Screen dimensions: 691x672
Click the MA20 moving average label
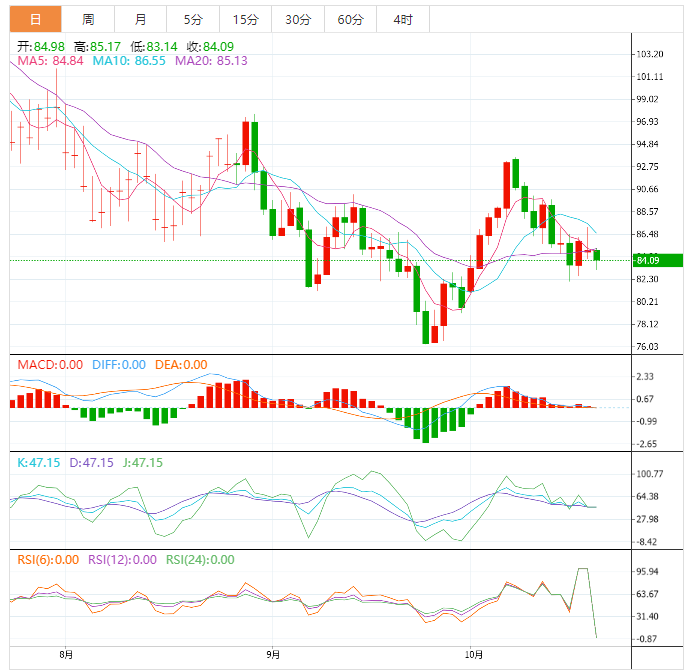211,61
